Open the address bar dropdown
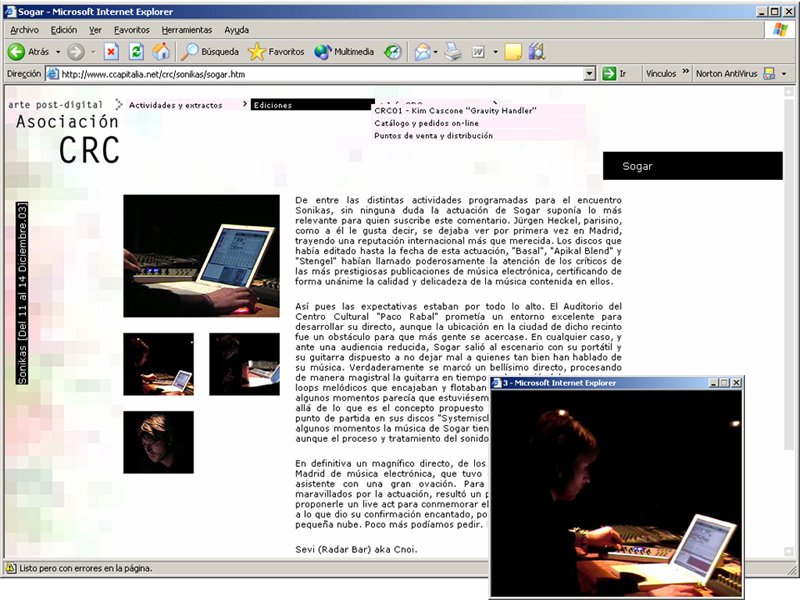800x600 pixels. [x=590, y=74]
